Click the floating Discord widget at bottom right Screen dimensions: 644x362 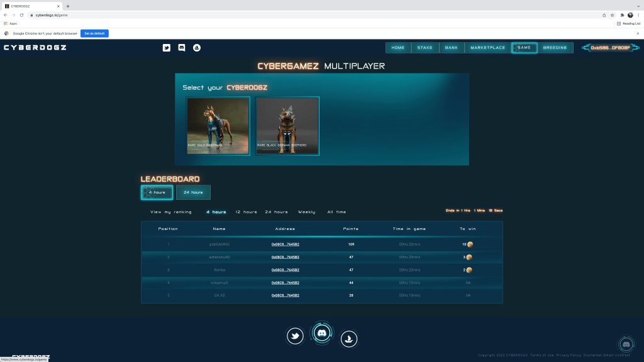click(625, 344)
